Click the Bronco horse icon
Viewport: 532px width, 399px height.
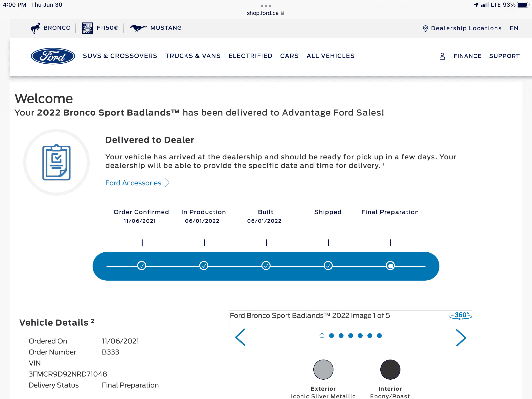click(35, 28)
